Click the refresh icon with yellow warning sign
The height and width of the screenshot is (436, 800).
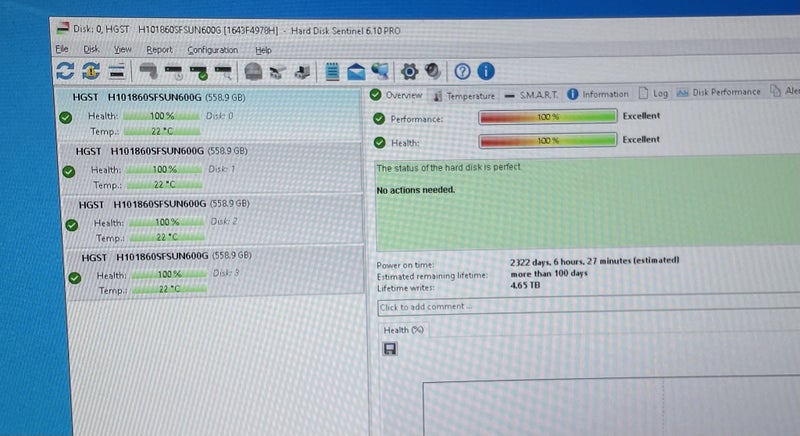[91, 71]
